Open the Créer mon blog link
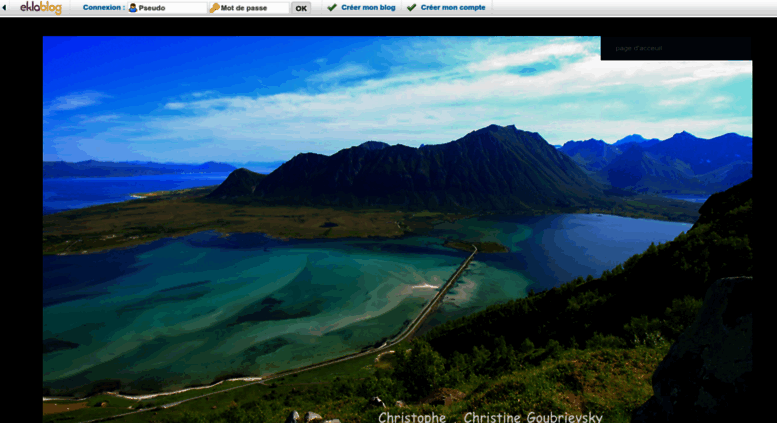777x423 pixels. tap(368, 7)
